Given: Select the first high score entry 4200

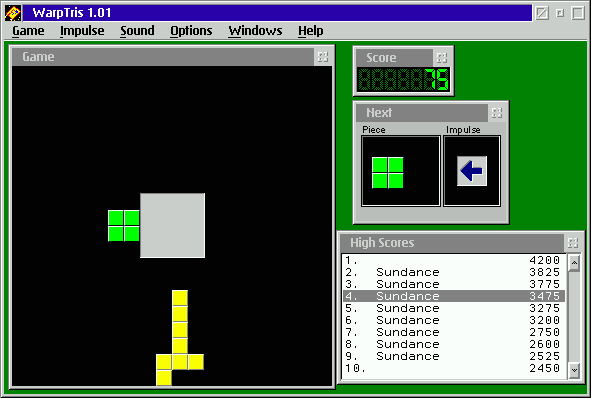Looking at the screenshot, I should click(x=454, y=260).
